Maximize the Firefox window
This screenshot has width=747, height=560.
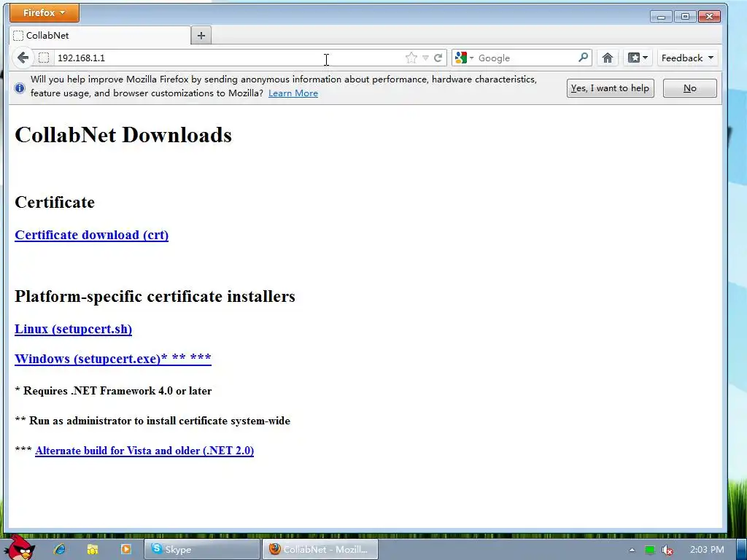coord(685,17)
